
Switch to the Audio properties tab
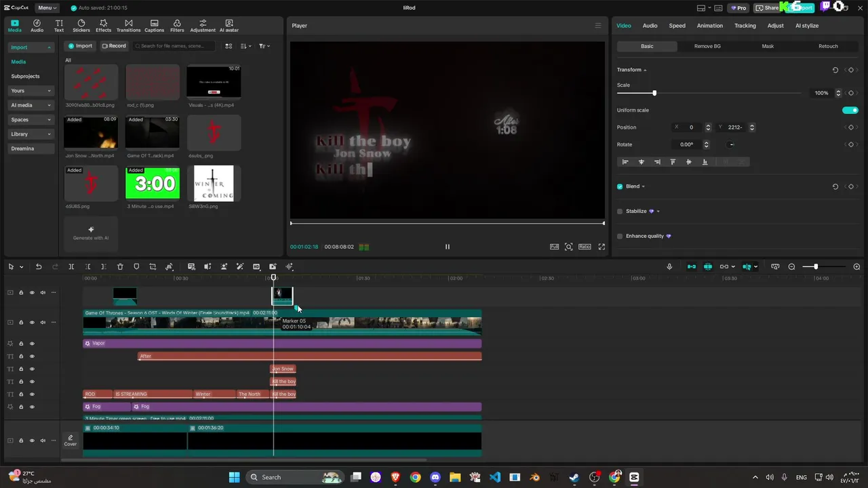pyautogui.click(x=650, y=26)
